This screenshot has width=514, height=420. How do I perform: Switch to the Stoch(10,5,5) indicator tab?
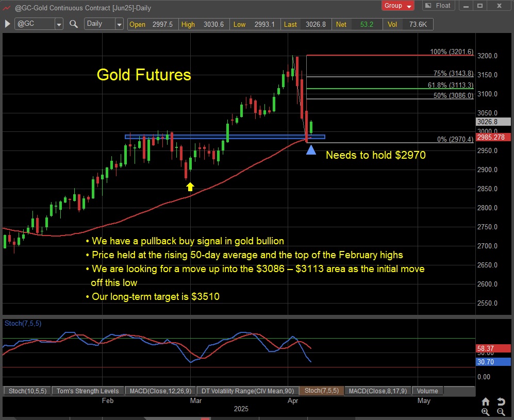[x=27, y=391]
